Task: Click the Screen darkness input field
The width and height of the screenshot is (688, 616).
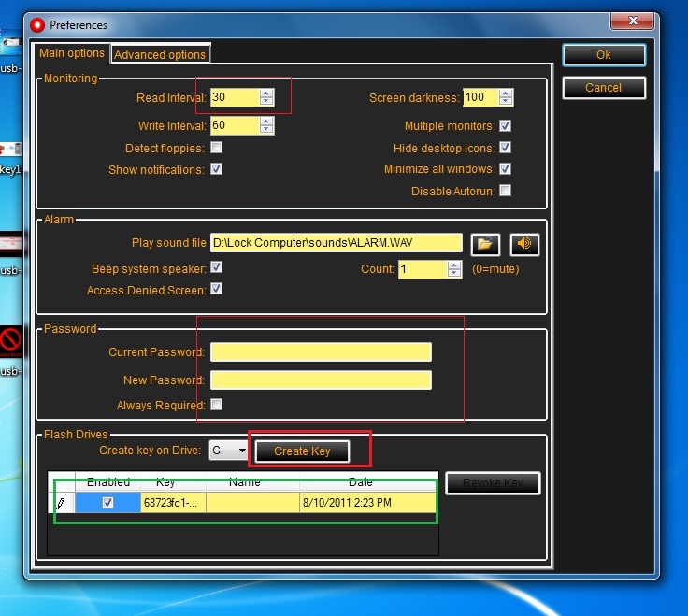Action: (480, 97)
